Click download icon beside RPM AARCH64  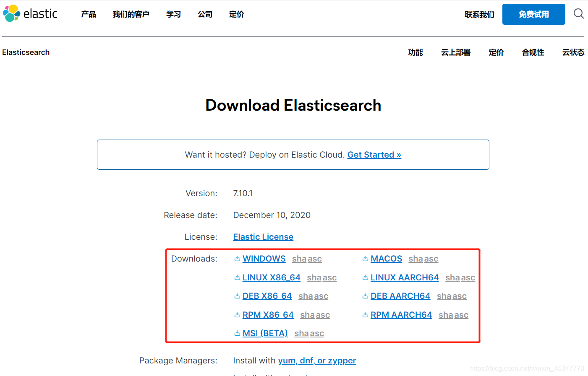tap(365, 315)
